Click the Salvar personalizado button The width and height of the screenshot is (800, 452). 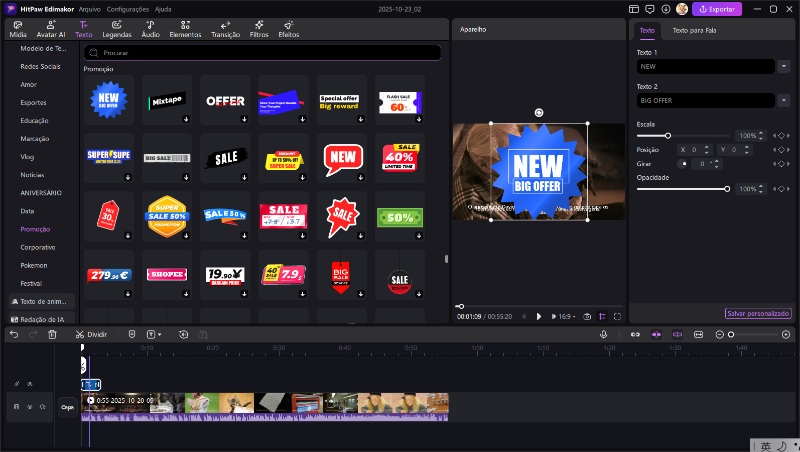coord(757,313)
